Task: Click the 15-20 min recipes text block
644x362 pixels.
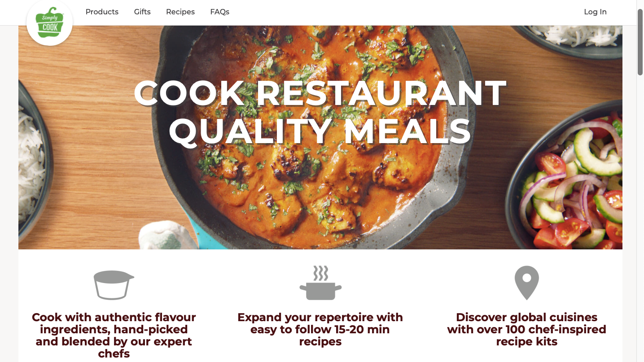Action: pyautogui.click(x=320, y=329)
